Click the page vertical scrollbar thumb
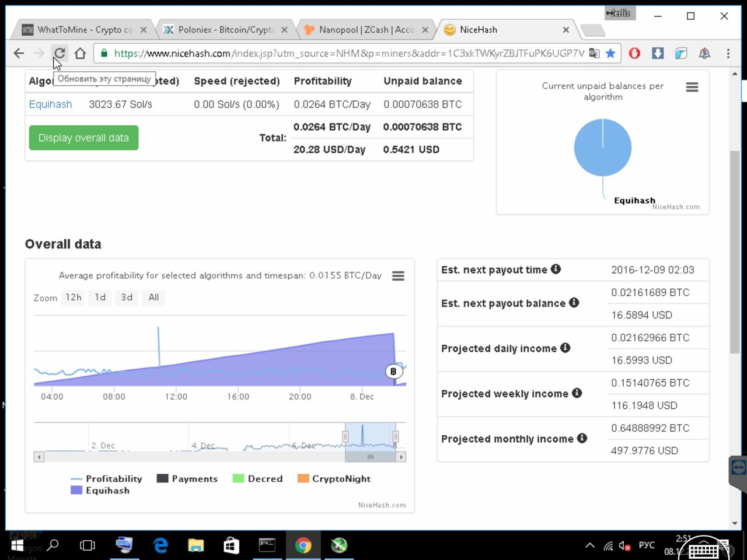 tap(735, 252)
